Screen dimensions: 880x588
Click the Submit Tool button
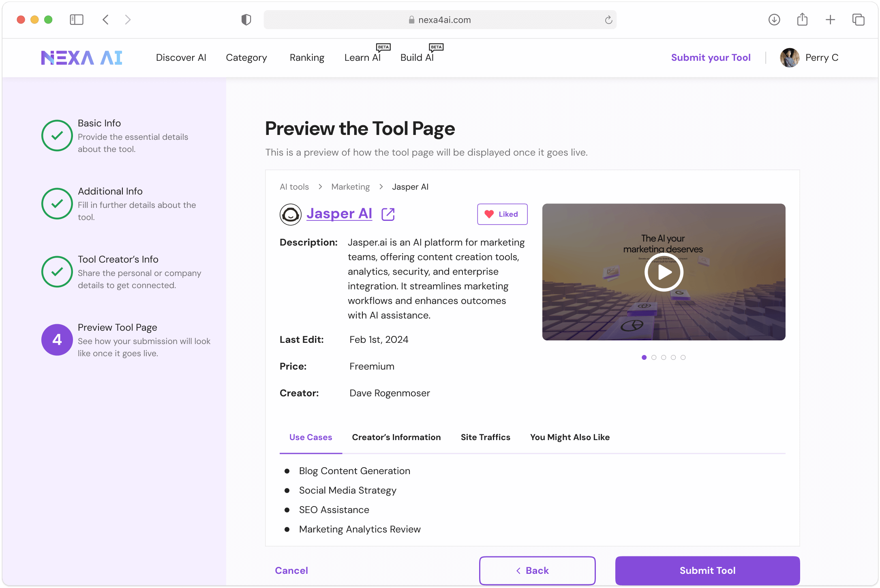[707, 571]
